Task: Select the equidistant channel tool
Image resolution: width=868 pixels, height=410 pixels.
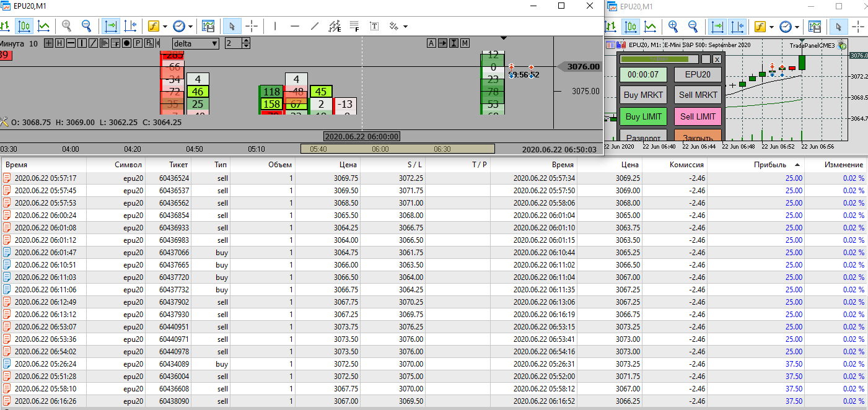Action: (335, 26)
